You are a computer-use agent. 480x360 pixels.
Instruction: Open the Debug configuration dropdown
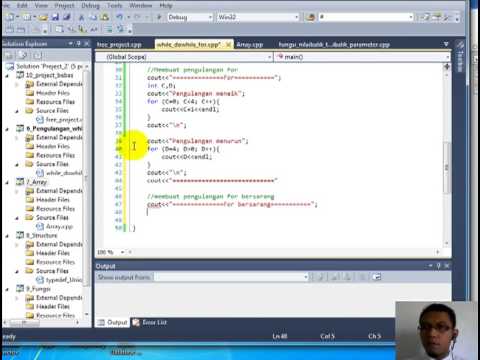[x=210, y=17]
